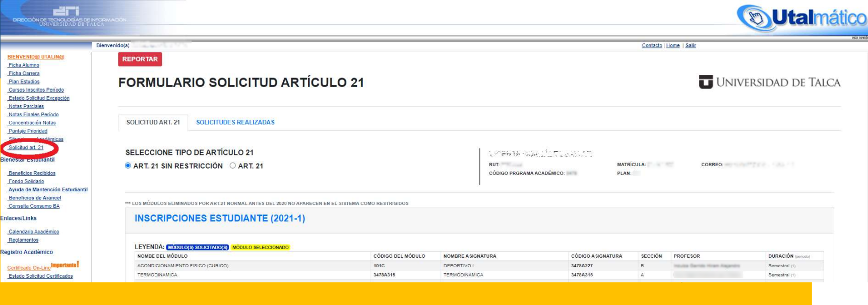868x305 pixels.
Task: Select the ART. 21 radio option
Action: pyautogui.click(x=233, y=166)
